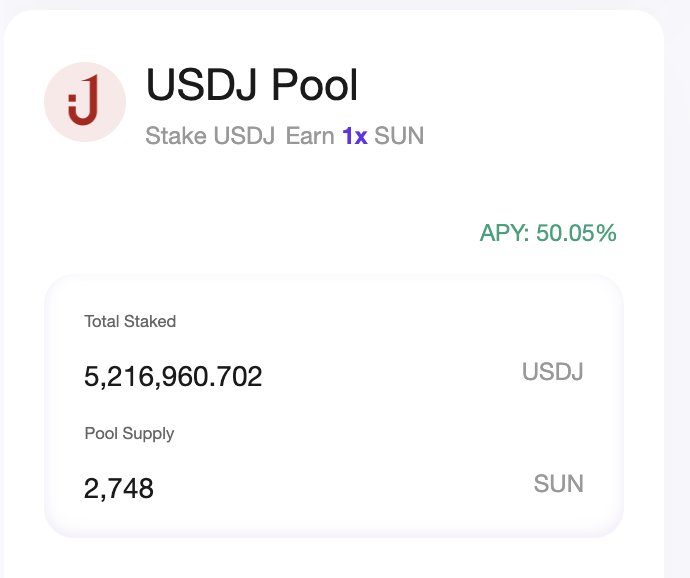The image size is (690, 578).
Task: Click the USDJ word in subtitle
Action: (x=245, y=136)
